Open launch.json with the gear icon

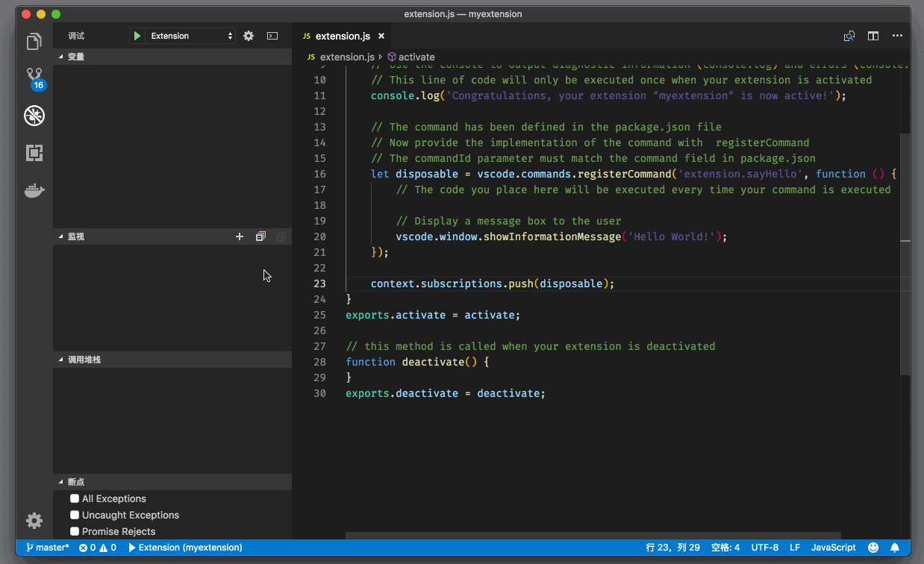pyautogui.click(x=249, y=36)
